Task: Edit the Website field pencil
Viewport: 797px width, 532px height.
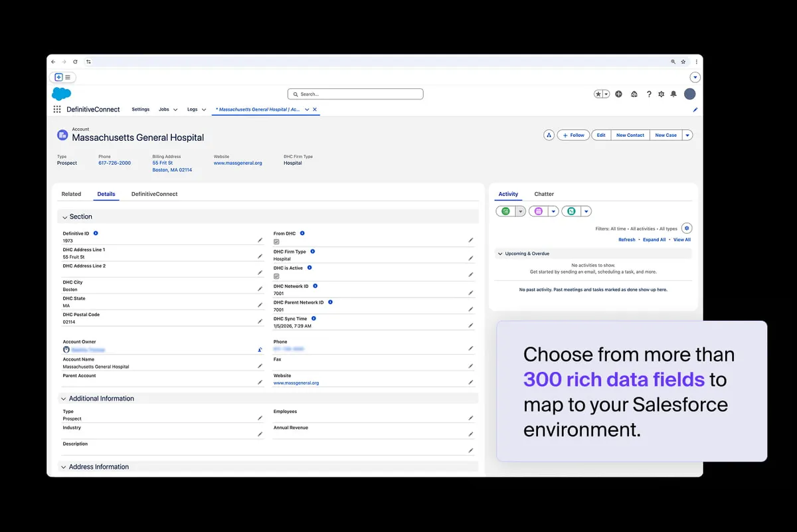Action: (x=470, y=382)
